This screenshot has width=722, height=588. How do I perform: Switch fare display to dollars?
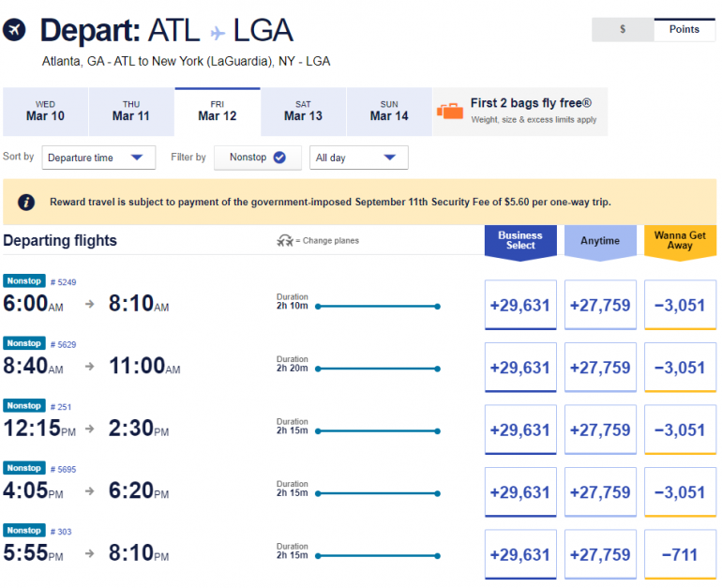[623, 30]
